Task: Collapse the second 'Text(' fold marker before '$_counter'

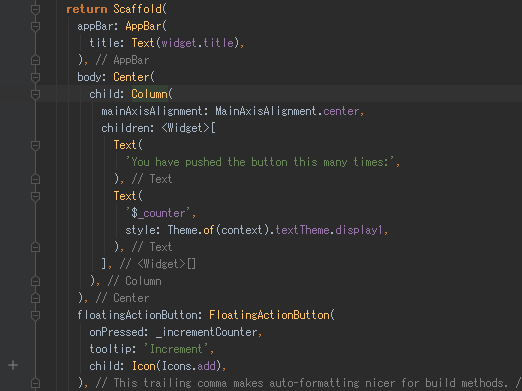Action: pos(35,196)
